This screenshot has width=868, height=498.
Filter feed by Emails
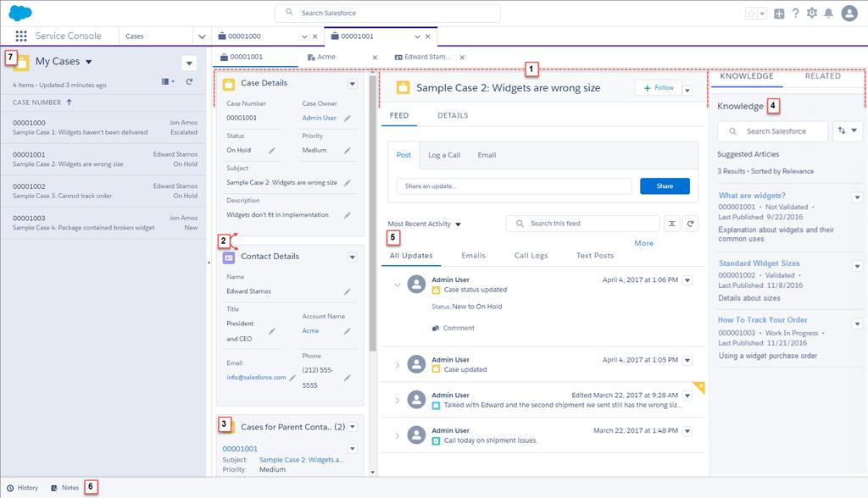(473, 256)
